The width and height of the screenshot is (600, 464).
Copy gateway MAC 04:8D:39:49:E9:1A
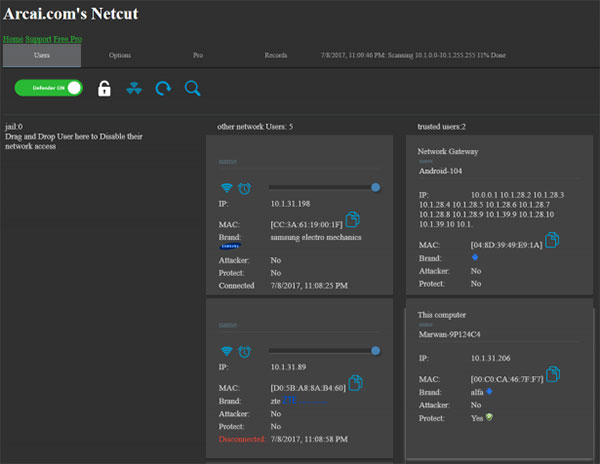pyautogui.click(x=552, y=240)
